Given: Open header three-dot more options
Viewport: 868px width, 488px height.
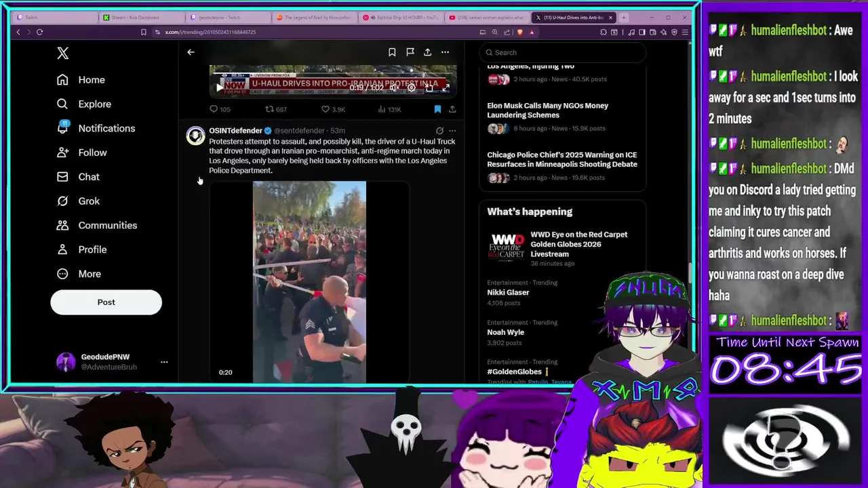Looking at the screenshot, I should pyautogui.click(x=445, y=52).
